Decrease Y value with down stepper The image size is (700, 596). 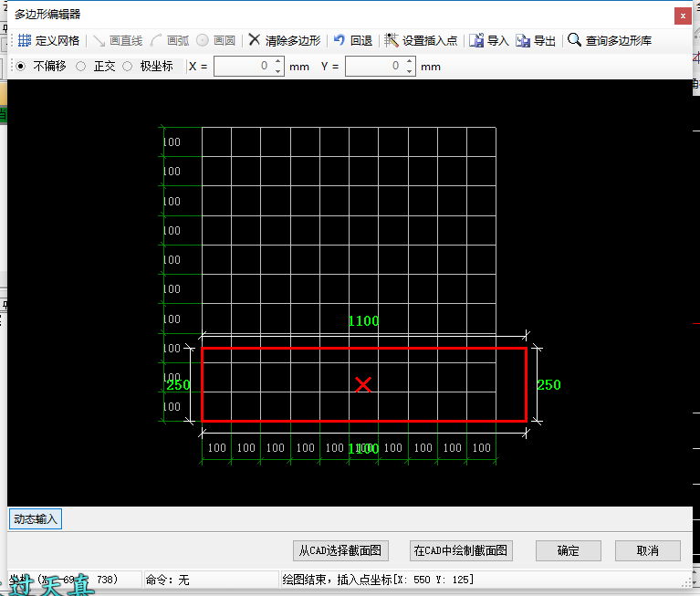[x=410, y=71]
